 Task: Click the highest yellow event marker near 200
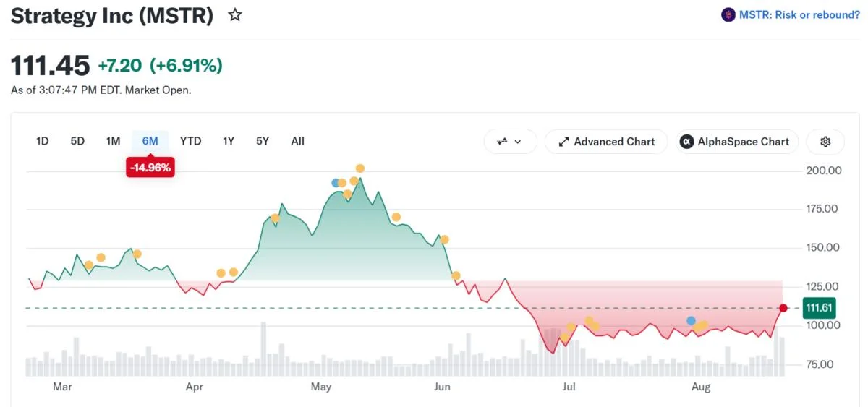point(360,168)
